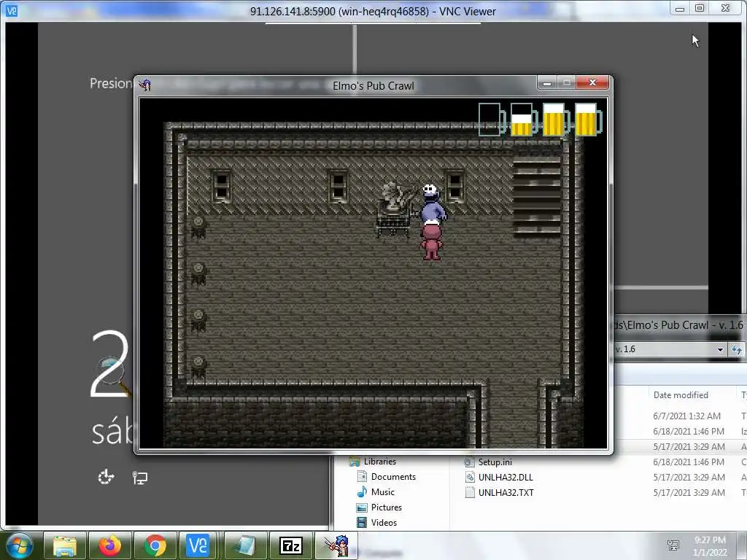Minimize the Elmo's Pub Crawl window
The height and width of the screenshot is (560, 747).
coord(547,83)
